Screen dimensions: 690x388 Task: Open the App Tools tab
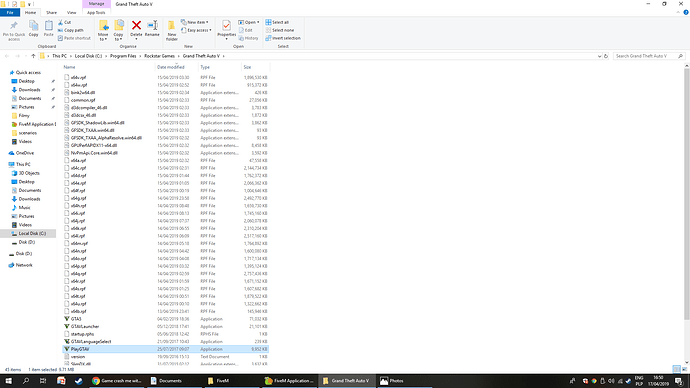tap(96, 13)
